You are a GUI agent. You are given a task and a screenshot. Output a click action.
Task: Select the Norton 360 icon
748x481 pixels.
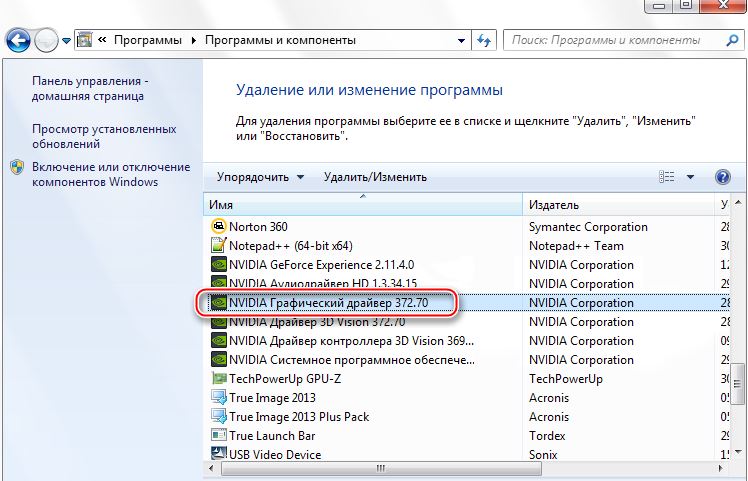click(218, 226)
